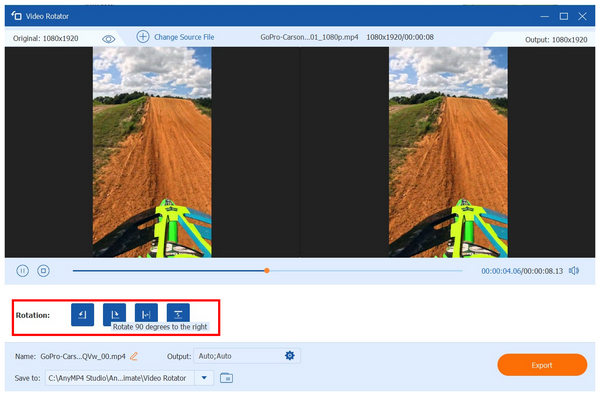Image resolution: width=600 pixels, height=396 pixels.
Task: Click the original video preview
Action: 152,152
